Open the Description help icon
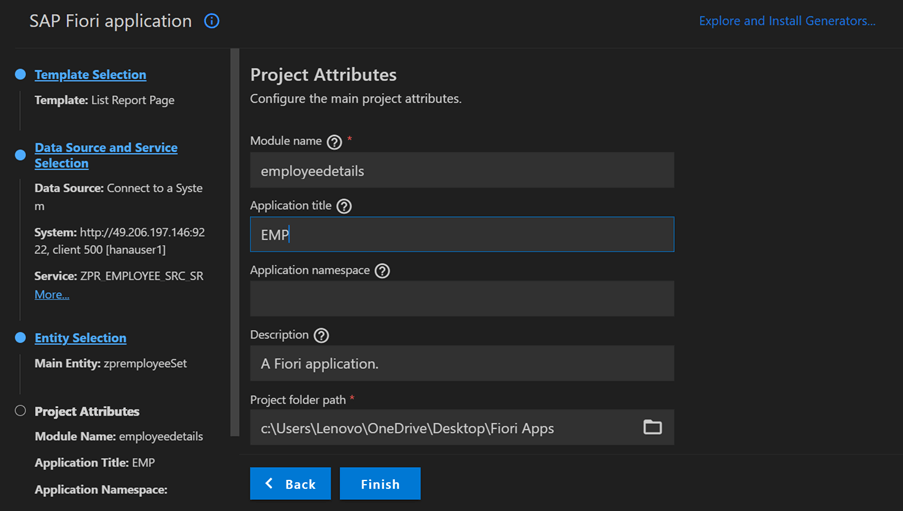This screenshot has width=903, height=511. click(321, 335)
